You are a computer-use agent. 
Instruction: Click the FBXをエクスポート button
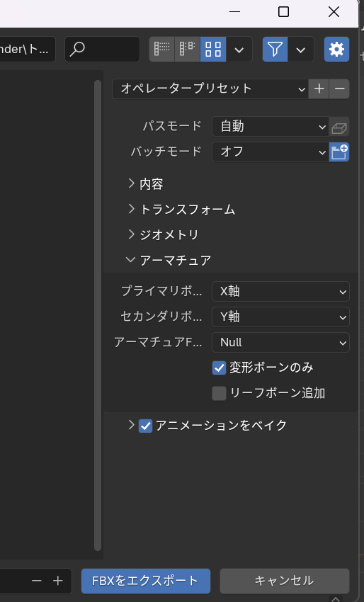(146, 581)
